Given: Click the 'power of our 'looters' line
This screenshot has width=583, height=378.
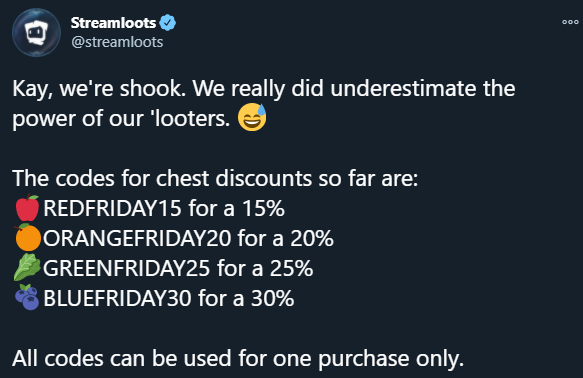Looking at the screenshot, I should click(121, 119).
